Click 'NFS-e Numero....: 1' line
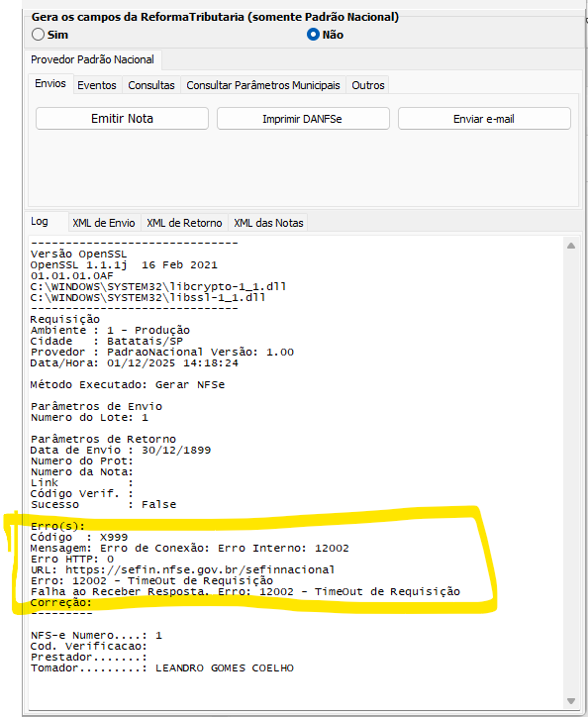The width and height of the screenshot is (588, 717). point(96,635)
